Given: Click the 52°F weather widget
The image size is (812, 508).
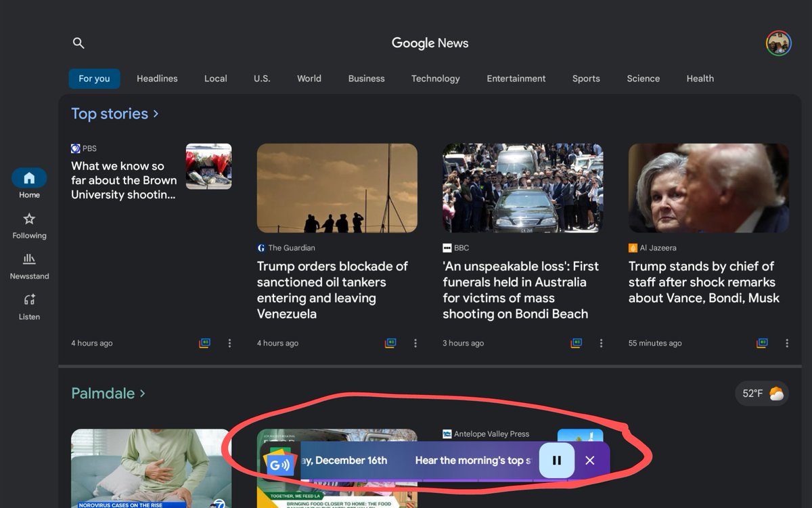Looking at the screenshot, I should click(x=762, y=393).
